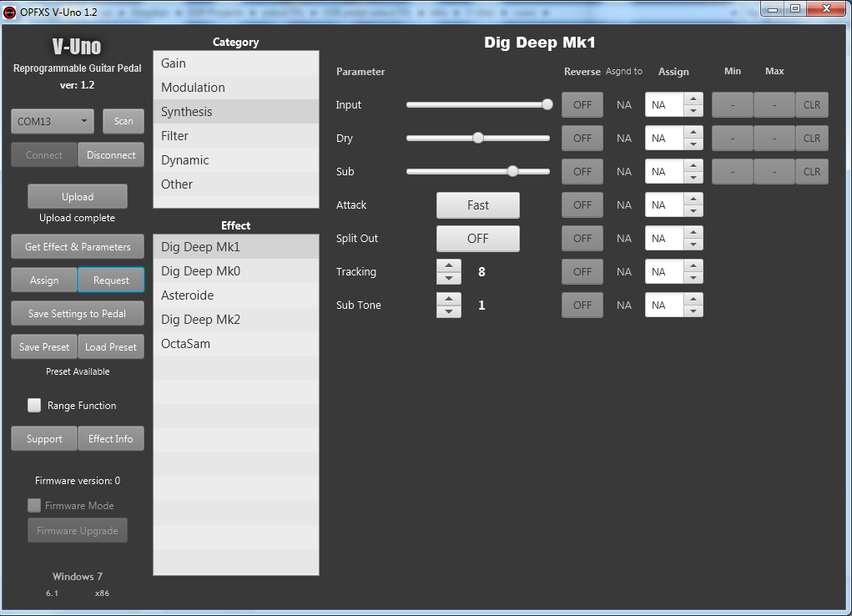Clear the Sub range with CLR

coord(812,171)
